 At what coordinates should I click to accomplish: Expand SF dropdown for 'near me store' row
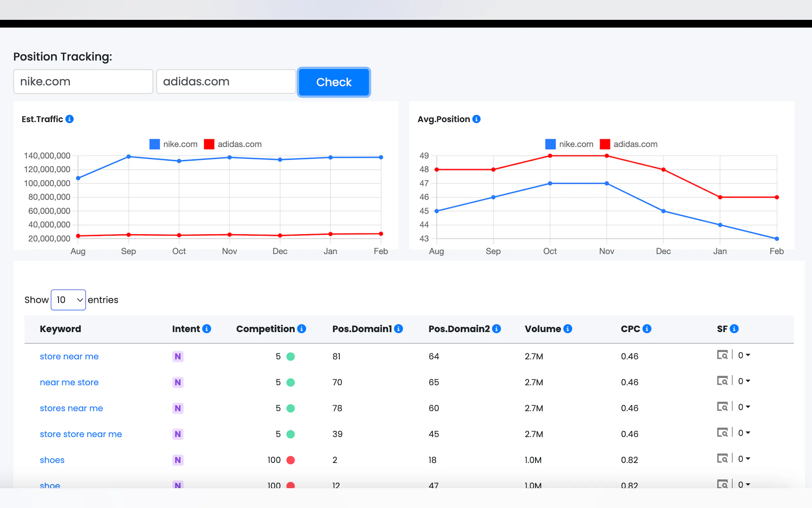pyautogui.click(x=744, y=381)
